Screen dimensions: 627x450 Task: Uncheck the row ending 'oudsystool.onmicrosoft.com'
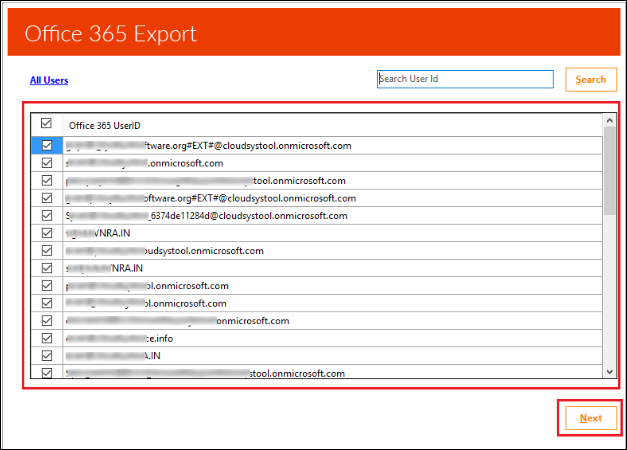click(47, 251)
